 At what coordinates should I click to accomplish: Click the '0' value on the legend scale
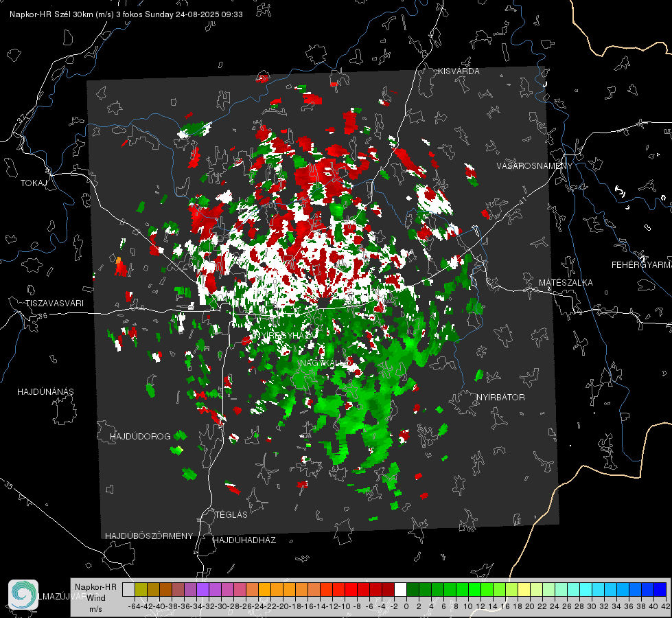pyautogui.click(x=406, y=606)
